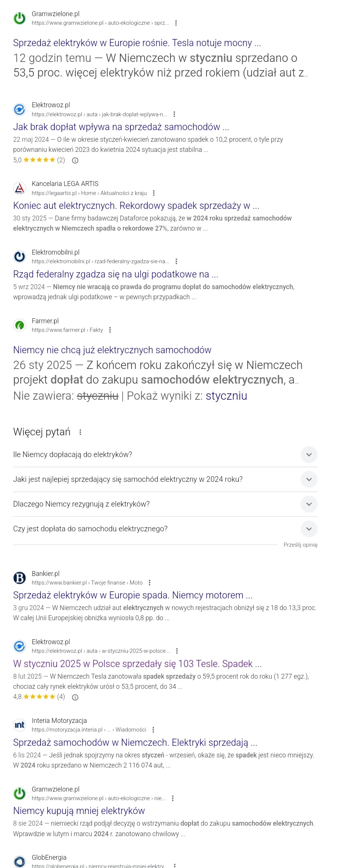This screenshot has width=362, height=868.
Task: Click info icon next to 5,0 rating
Action: tap(75, 160)
